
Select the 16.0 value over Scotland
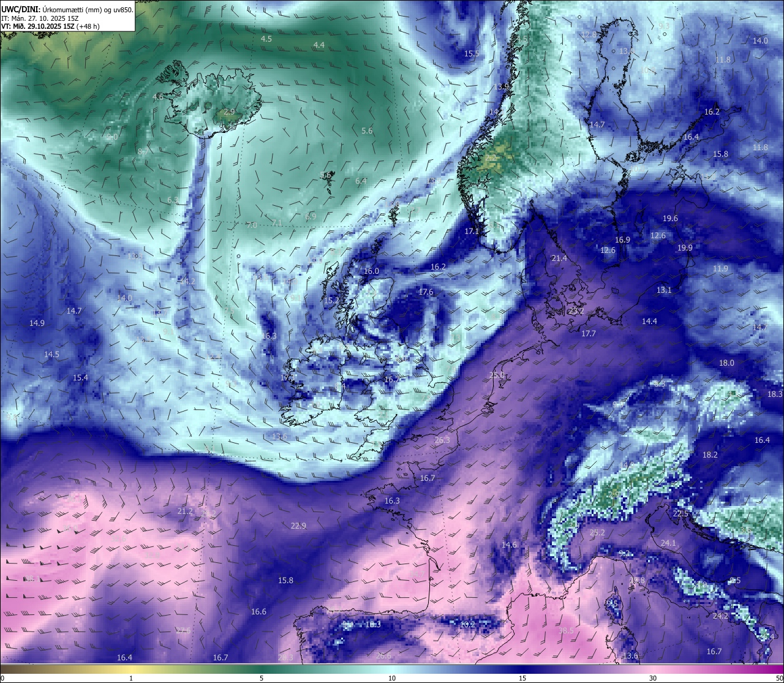click(x=372, y=271)
